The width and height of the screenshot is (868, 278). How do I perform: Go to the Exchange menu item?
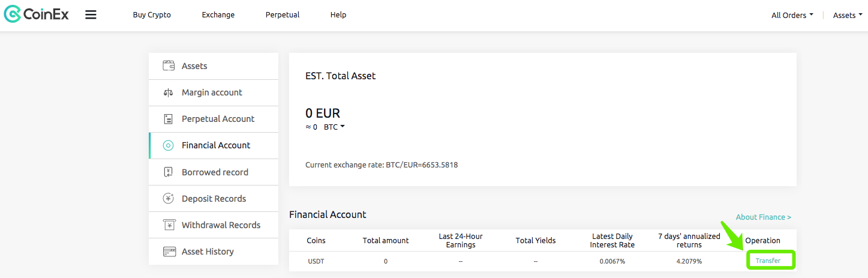pos(218,14)
